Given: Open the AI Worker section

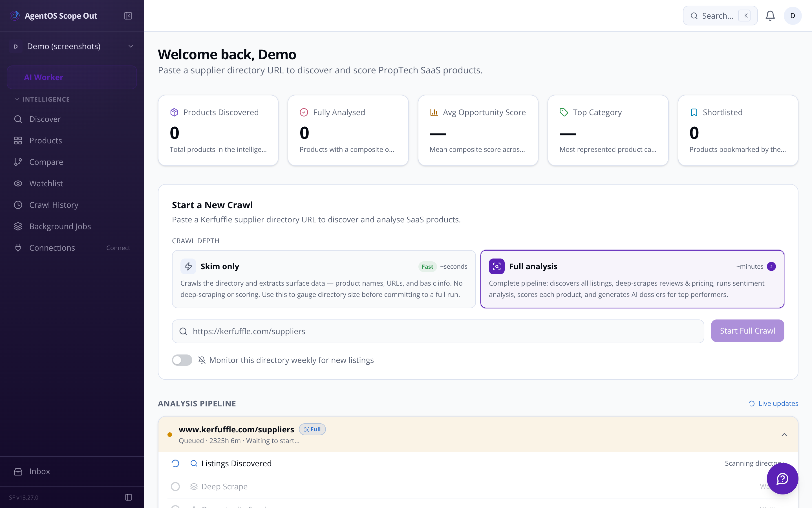Looking at the screenshot, I should point(72,77).
